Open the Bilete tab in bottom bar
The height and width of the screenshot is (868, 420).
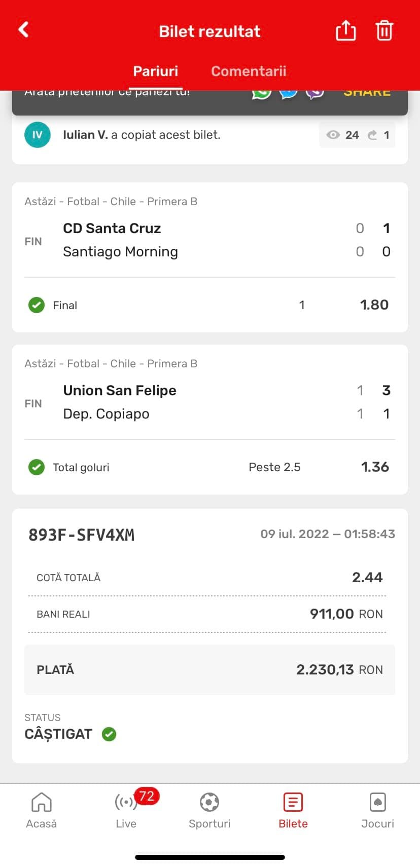[x=293, y=810]
